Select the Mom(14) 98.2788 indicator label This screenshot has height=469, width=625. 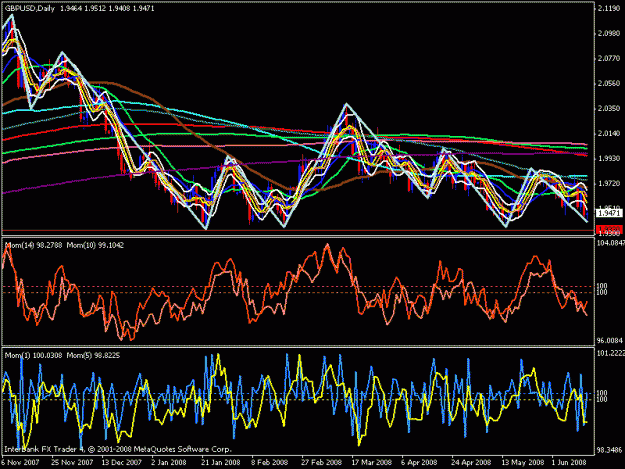click(33, 245)
